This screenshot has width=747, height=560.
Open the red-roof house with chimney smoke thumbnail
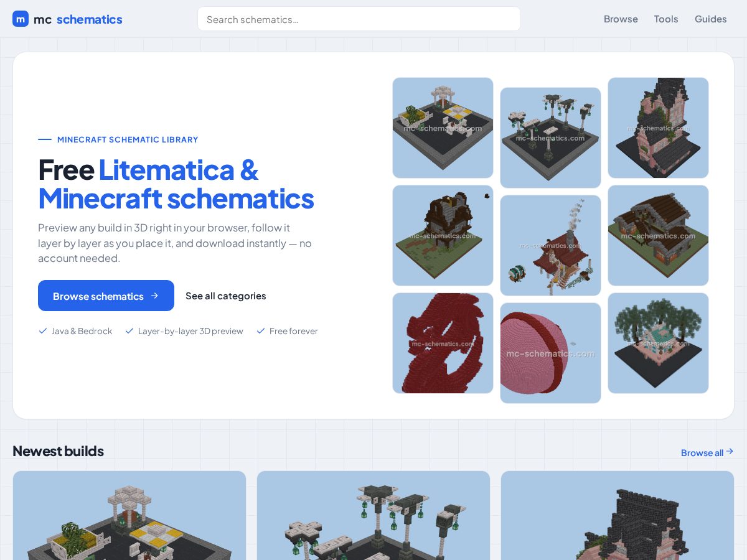click(550, 245)
